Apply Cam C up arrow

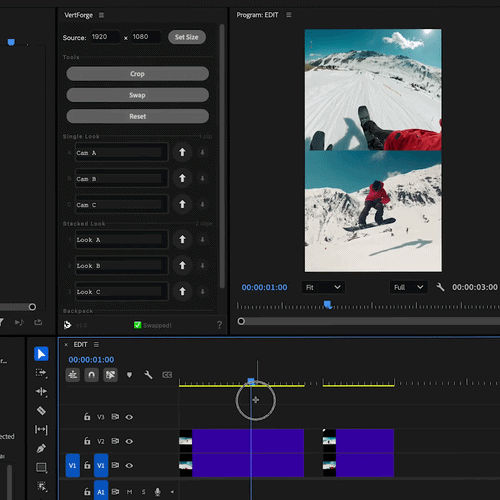click(x=182, y=204)
